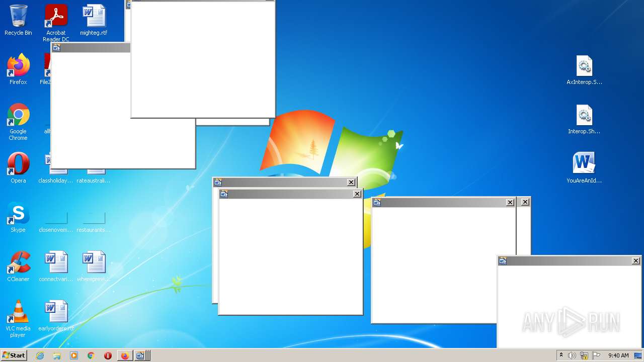644x362 pixels.
Task: Launch Opera from the taskbar
Action: (x=108, y=355)
